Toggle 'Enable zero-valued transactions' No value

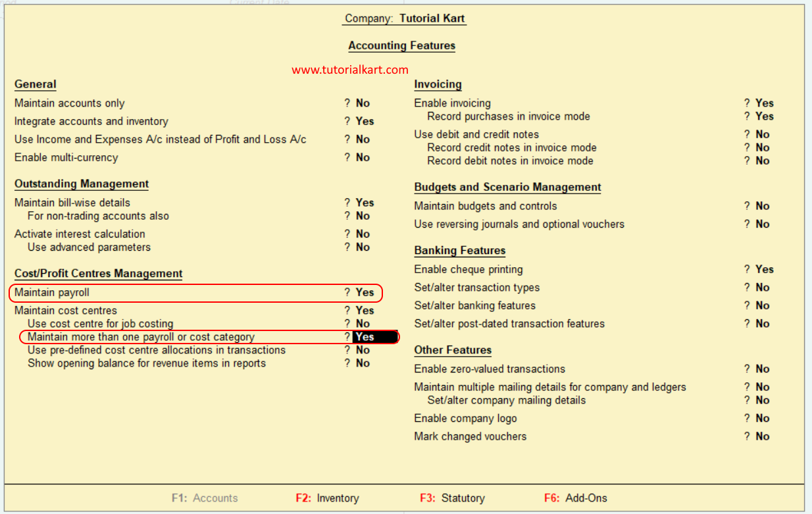point(763,369)
